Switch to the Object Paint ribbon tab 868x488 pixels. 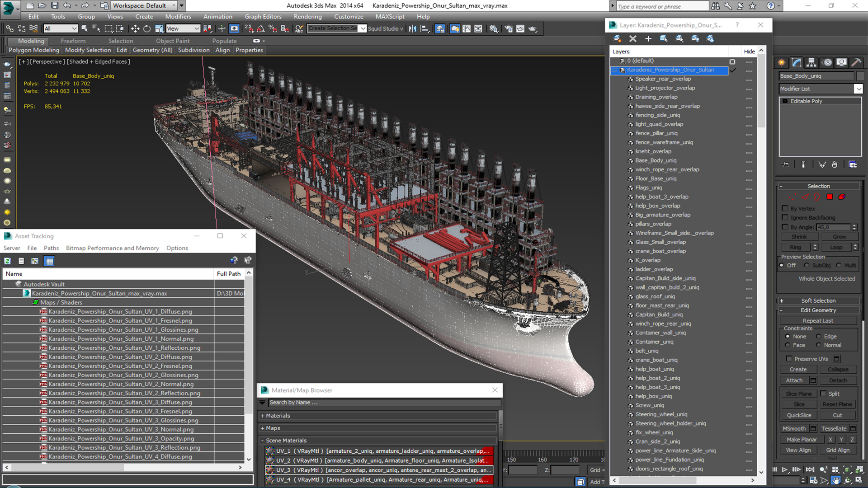173,41
